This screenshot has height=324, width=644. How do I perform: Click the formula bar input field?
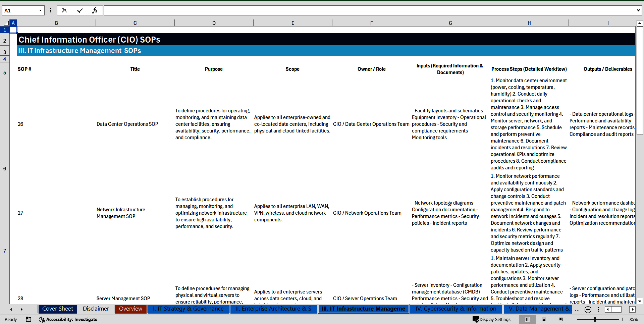369,10
